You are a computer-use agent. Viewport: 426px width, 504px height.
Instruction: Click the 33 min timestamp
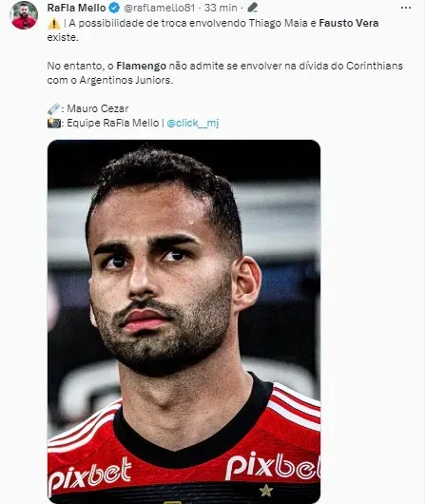coord(221,8)
